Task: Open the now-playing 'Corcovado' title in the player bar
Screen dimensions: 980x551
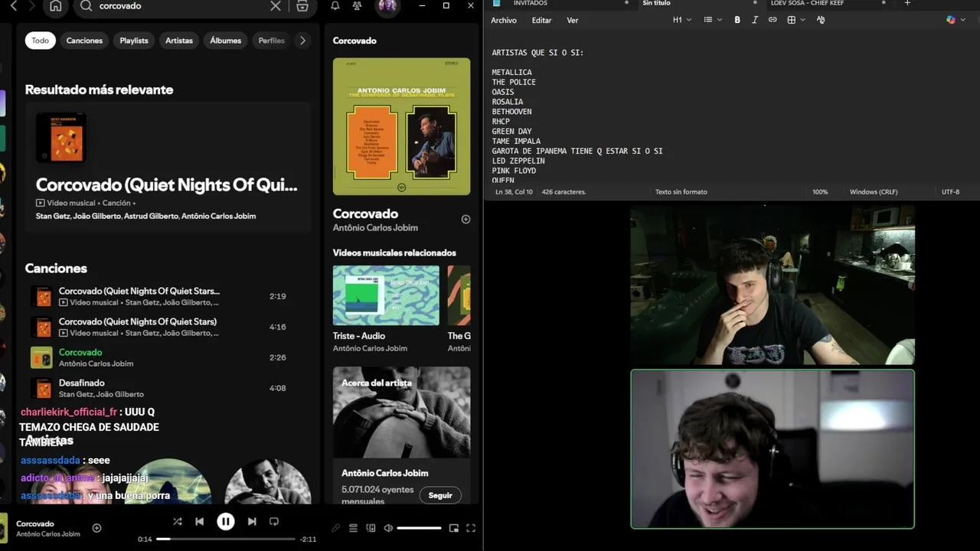Action: click(x=35, y=524)
